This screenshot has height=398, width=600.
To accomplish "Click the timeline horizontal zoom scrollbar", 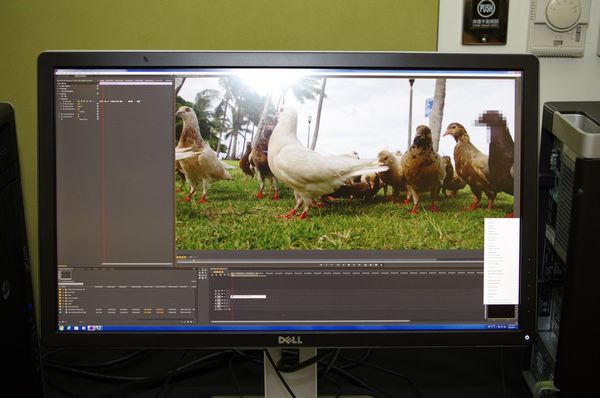I will click(x=310, y=321).
